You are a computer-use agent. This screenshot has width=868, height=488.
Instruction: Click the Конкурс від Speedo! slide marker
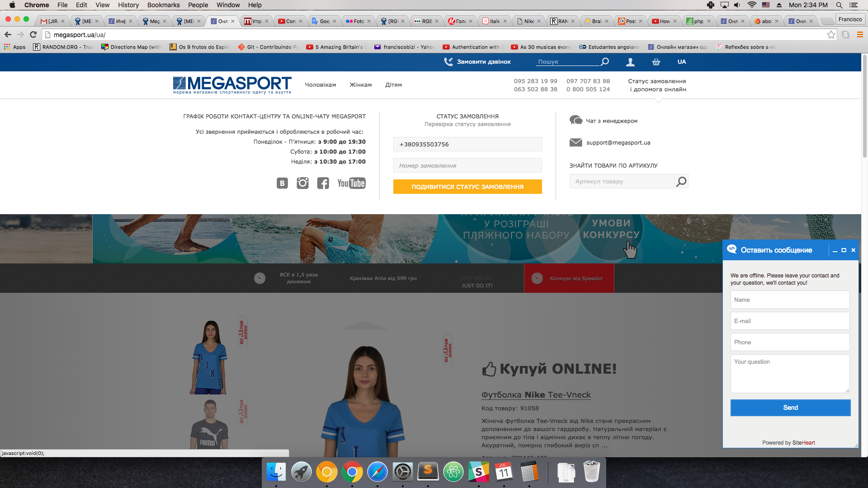tap(569, 278)
